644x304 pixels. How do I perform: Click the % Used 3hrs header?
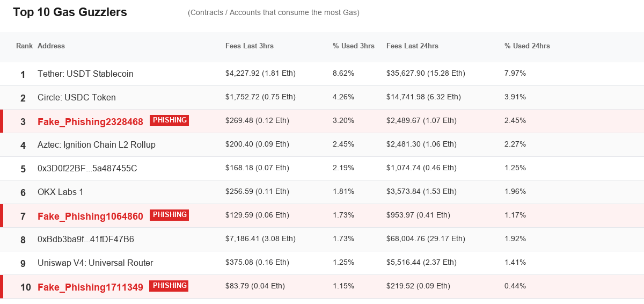click(354, 46)
